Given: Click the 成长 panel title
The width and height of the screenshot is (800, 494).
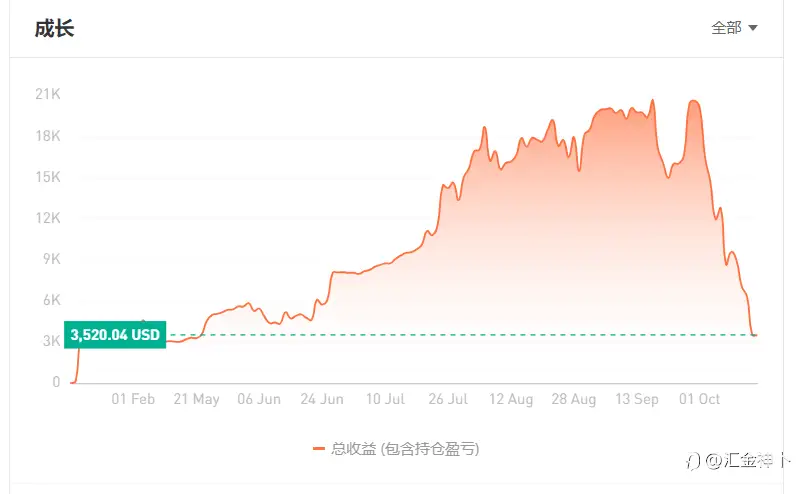Looking at the screenshot, I should pyautogui.click(x=55, y=28).
